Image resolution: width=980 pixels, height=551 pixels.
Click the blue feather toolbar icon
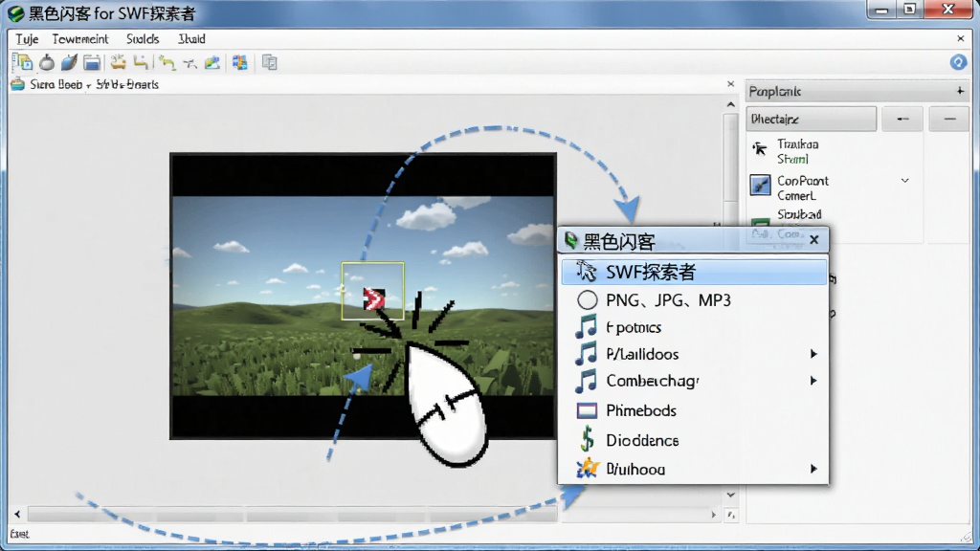click(x=69, y=62)
